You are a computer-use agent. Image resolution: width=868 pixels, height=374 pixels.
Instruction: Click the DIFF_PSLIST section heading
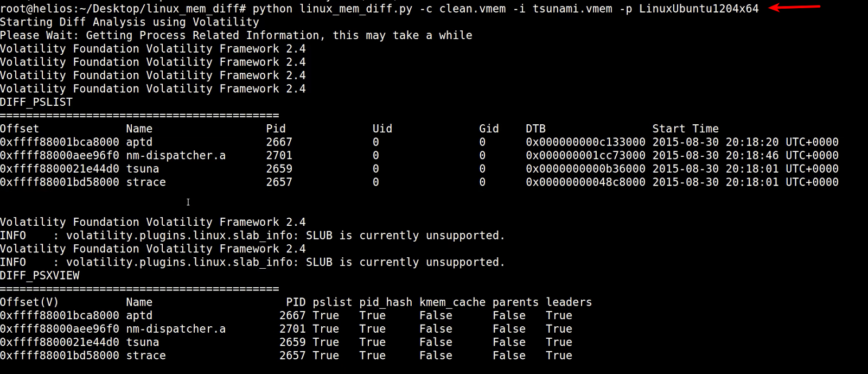(36, 102)
